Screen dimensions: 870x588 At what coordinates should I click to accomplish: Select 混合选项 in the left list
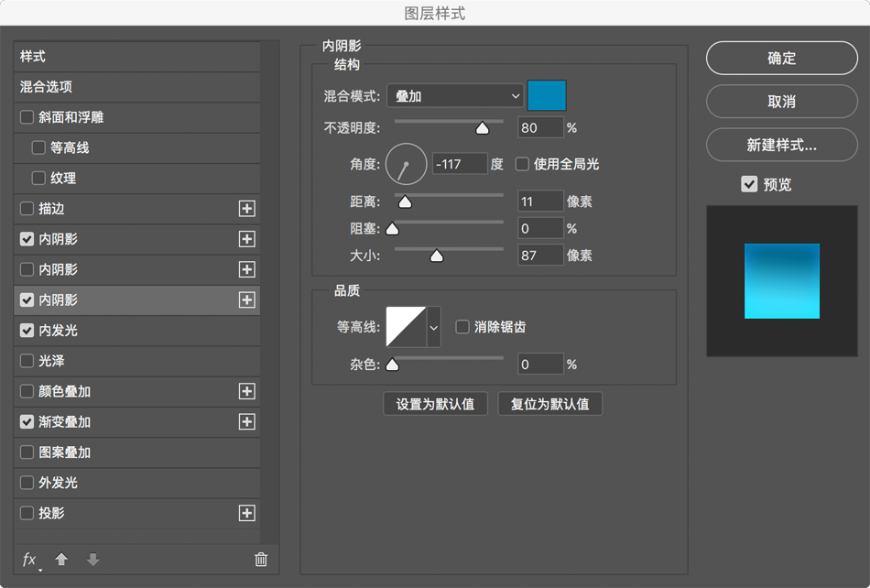click(136, 87)
